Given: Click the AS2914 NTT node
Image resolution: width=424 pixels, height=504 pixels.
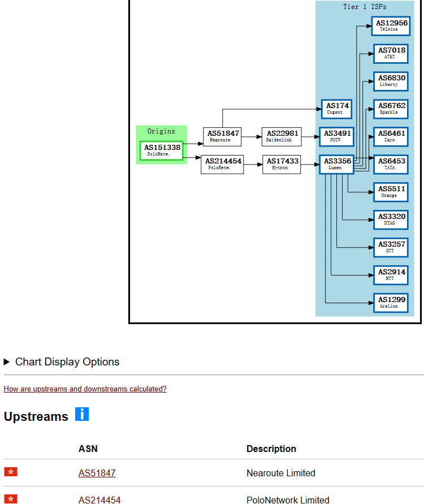Looking at the screenshot, I should coord(391,275).
